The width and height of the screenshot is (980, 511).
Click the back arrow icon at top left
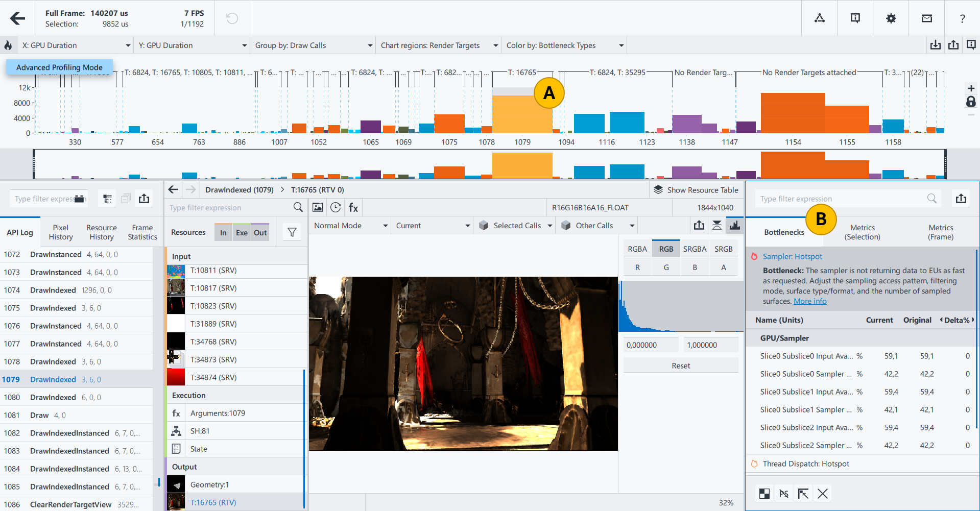(17, 18)
